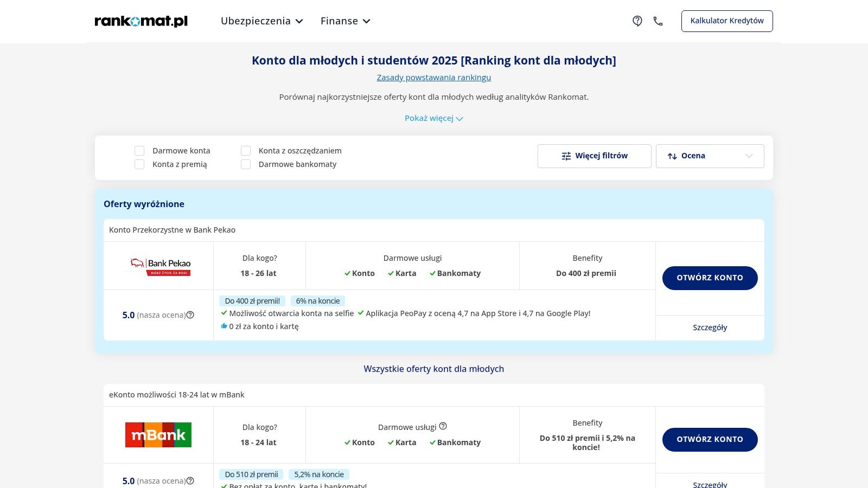
Task: Open Kalkulator Kredytów
Action: 727,21
